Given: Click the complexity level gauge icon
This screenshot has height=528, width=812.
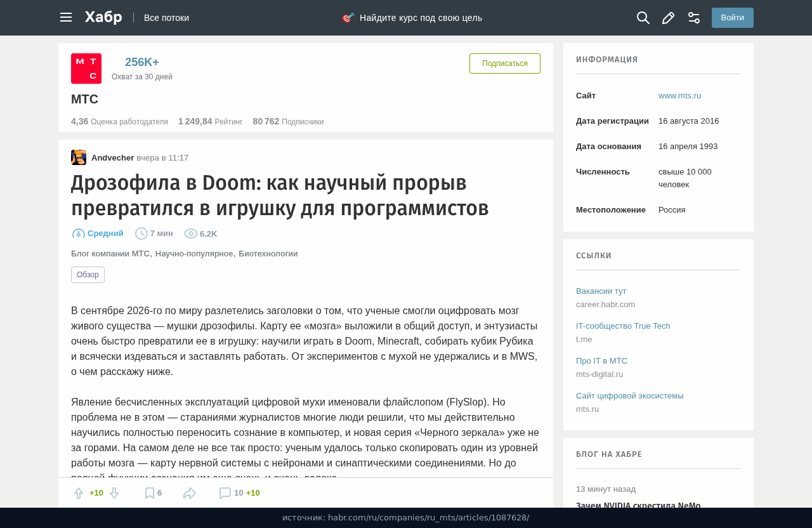Looking at the screenshot, I should click(x=79, y=234).
